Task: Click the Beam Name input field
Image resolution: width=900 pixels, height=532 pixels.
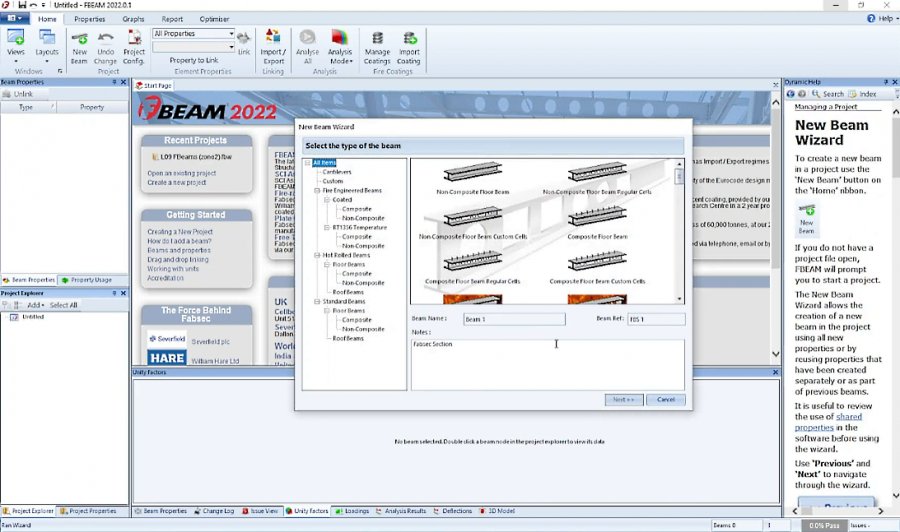Action: [x=514, y=319]
